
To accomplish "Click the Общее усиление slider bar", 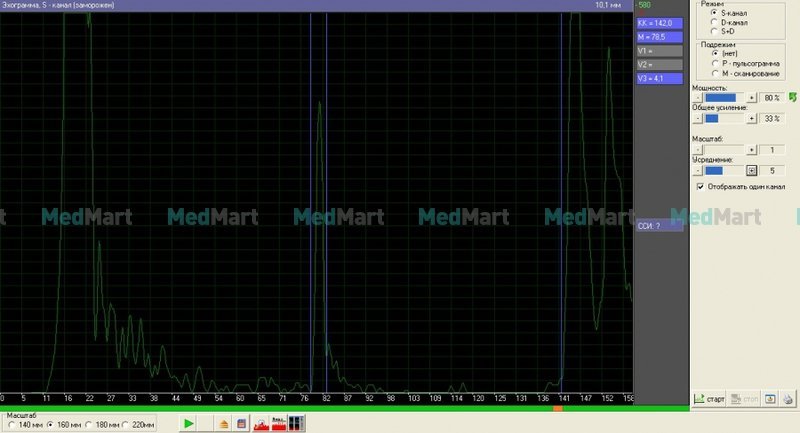I will pyautogui.click(x=724, y=118).
